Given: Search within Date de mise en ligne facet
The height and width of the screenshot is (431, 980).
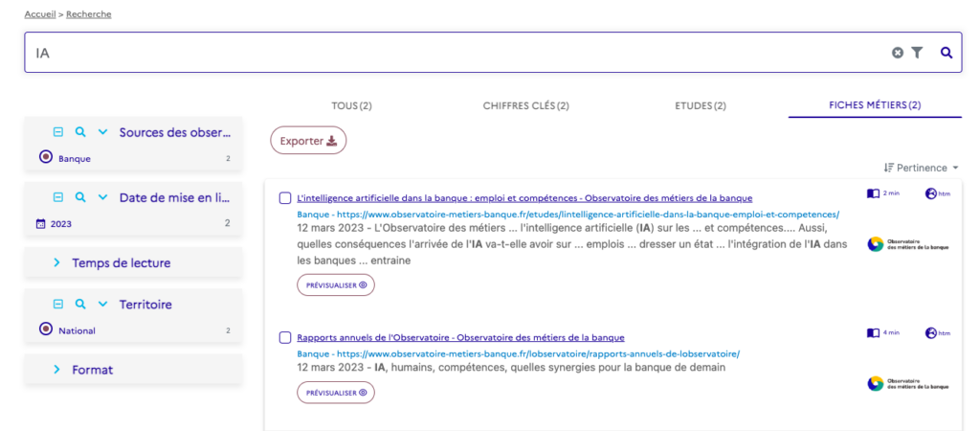Looking at the screenshot, I should click(x=80, y=197).
